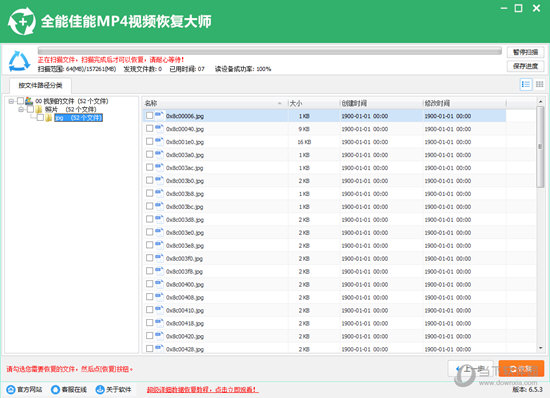The image size is (550, 398).
Task: Click file icon of 0x8c00006.jpg
Action: tap(159, 116)
